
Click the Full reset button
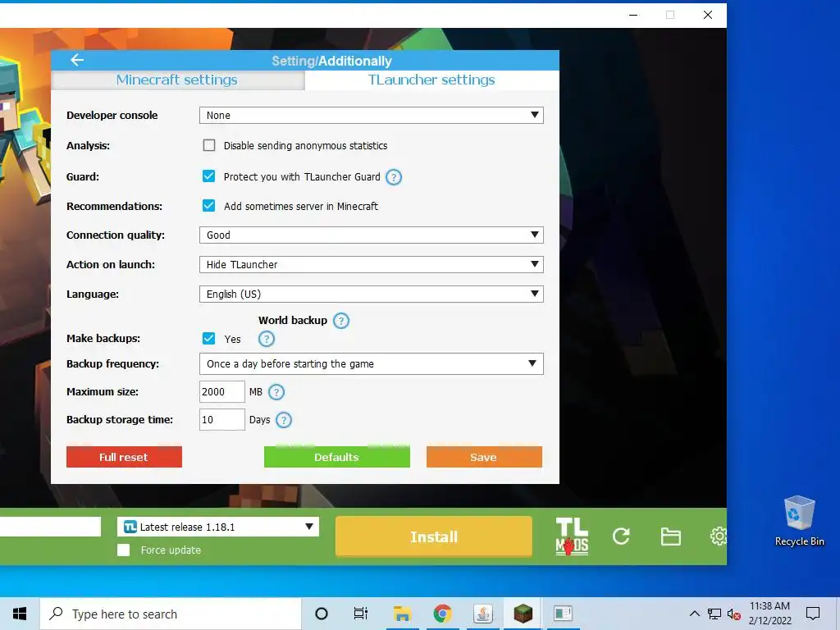point(125,457)
